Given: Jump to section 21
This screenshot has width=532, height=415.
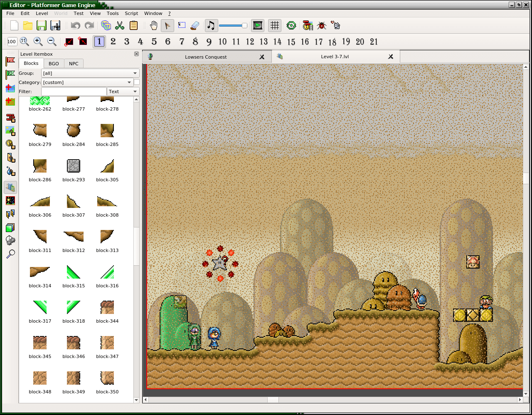Looking at the screenshot, I should [374, 42].
